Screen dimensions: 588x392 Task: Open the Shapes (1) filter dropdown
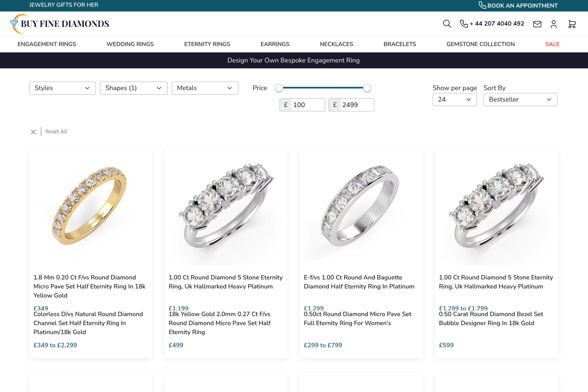[x=134, y=88]
